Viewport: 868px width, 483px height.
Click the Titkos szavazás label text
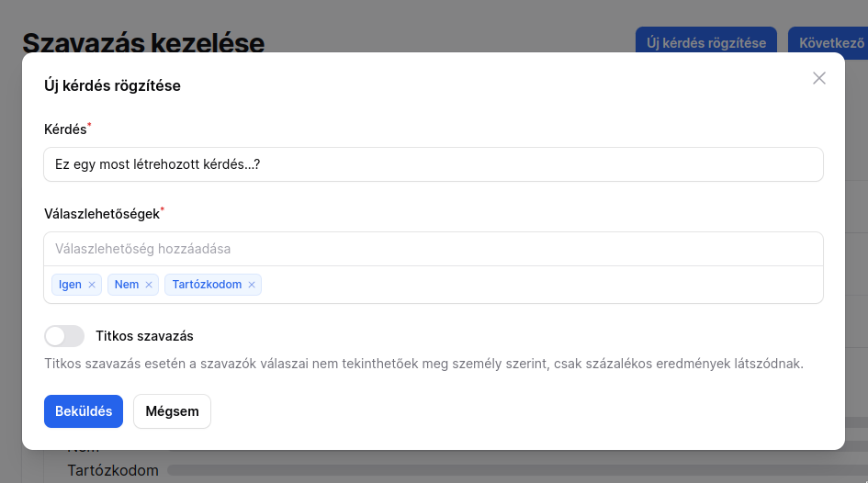click(x=144, y=336)
